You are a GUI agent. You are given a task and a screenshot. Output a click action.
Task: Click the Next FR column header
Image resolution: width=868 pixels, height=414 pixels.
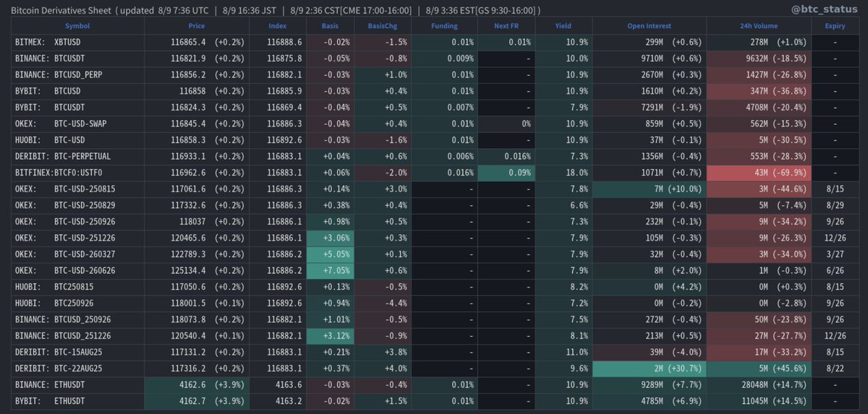(505, 26)
